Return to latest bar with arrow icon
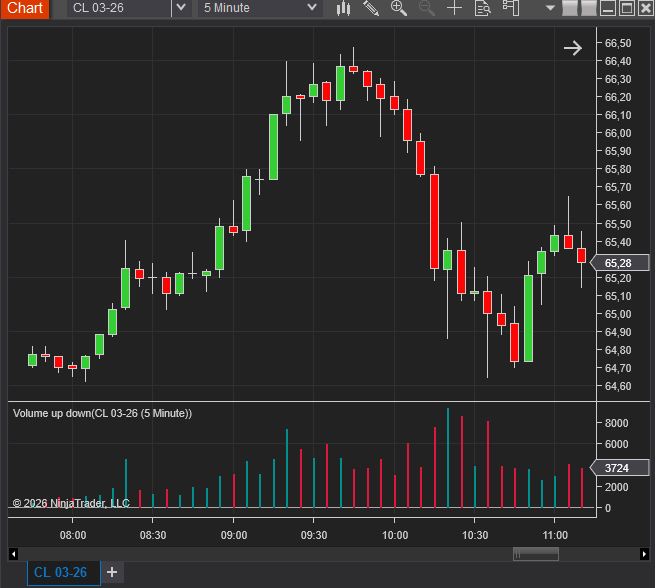The image size is (655, 588). click(x=573, y=48)
